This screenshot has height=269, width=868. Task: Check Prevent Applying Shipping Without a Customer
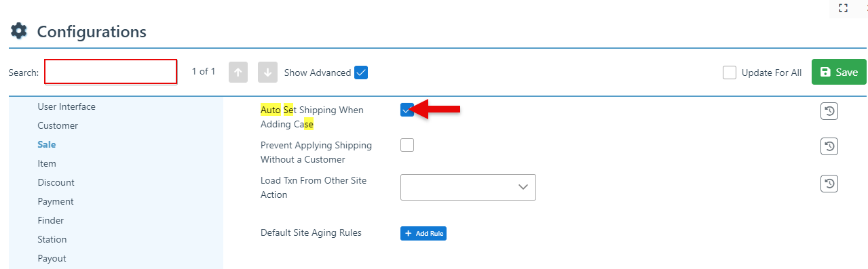tap(407, 145)
